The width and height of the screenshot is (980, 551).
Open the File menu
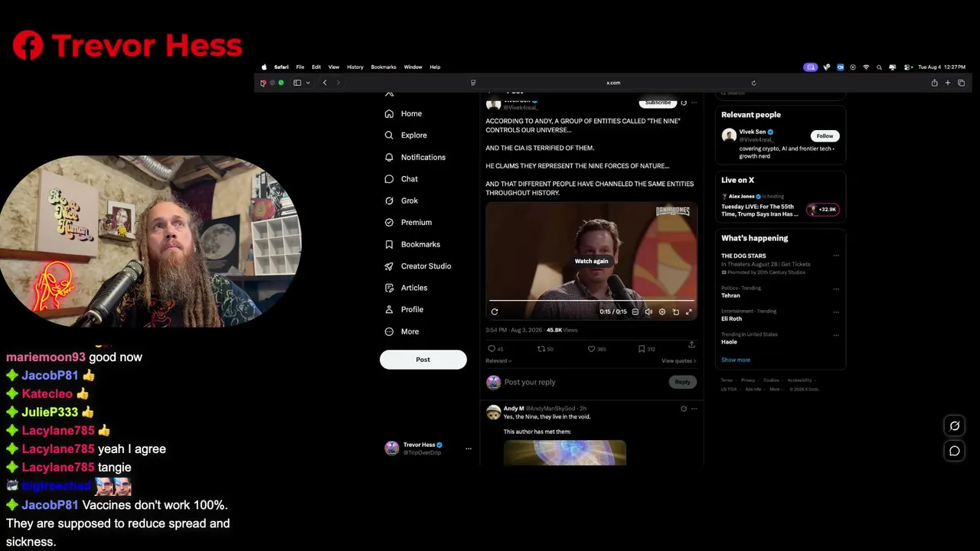point(300,67)
